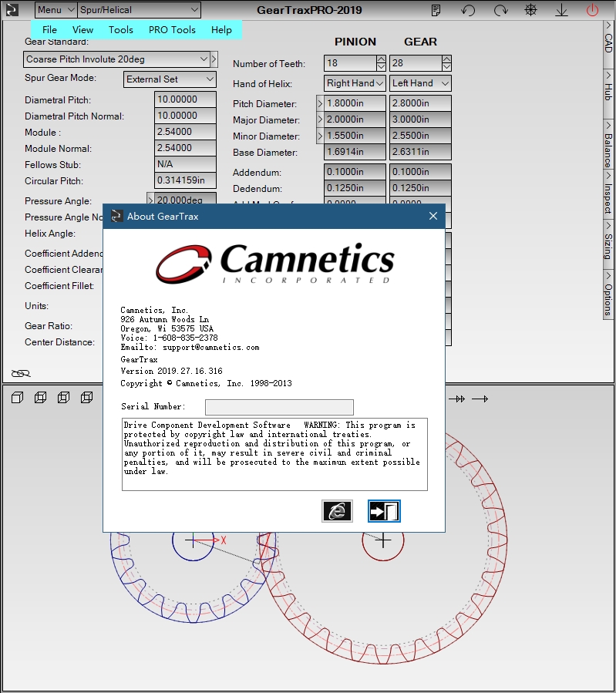
Task: Click the chain link icon below Center Distance
Action: point(21,373)
